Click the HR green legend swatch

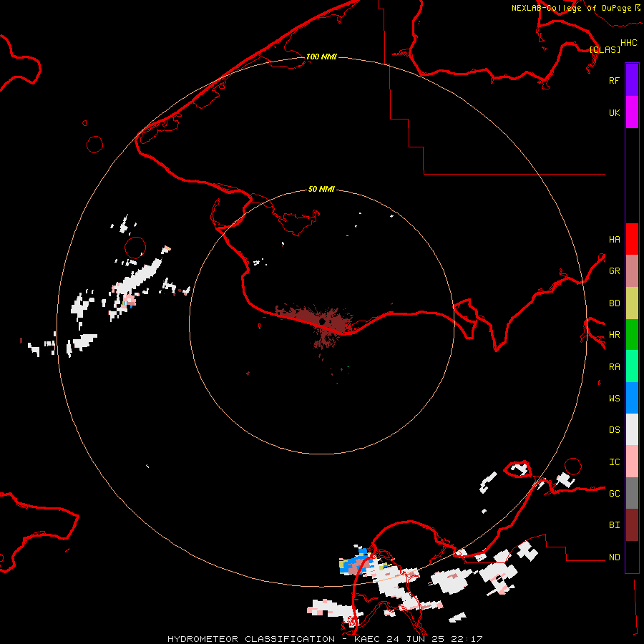(632, 334)
